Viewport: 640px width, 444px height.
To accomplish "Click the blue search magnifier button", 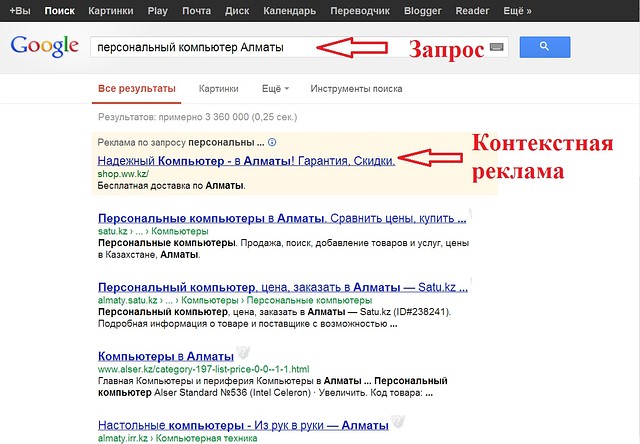I will (544, 47).
